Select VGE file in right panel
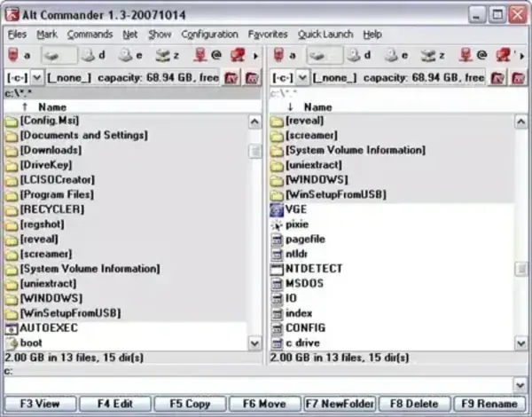This screenshot has width=532, height=417. 392,209
